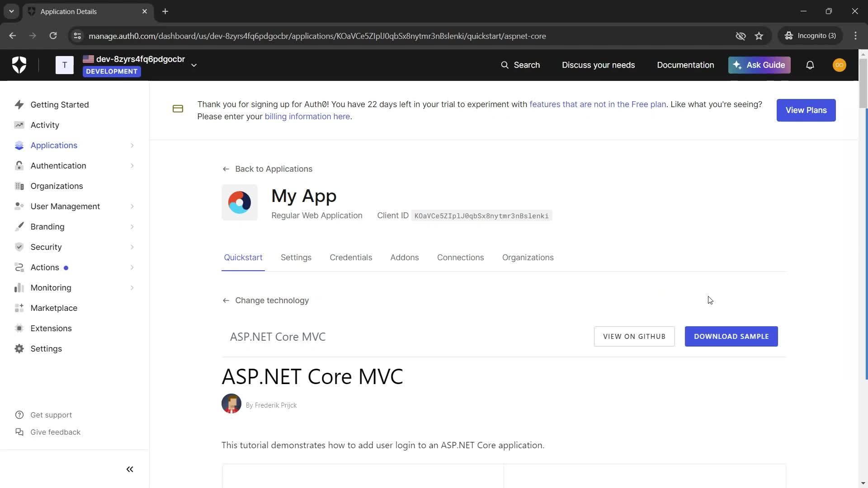Viewport: 868px width, 488px height.
Task: Open Documentation link in header
Action: (685, 65)
